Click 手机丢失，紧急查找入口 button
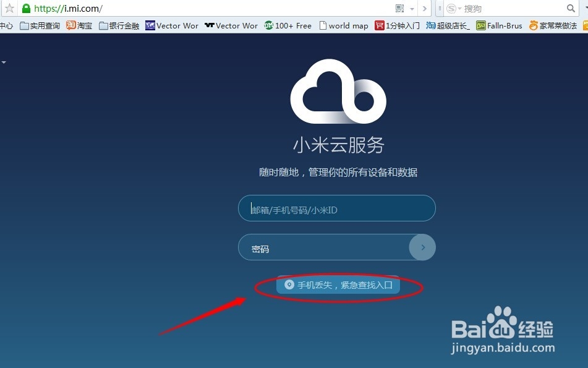Image resolution: width=588 pixels, height=368 pixels. (338, 285)
